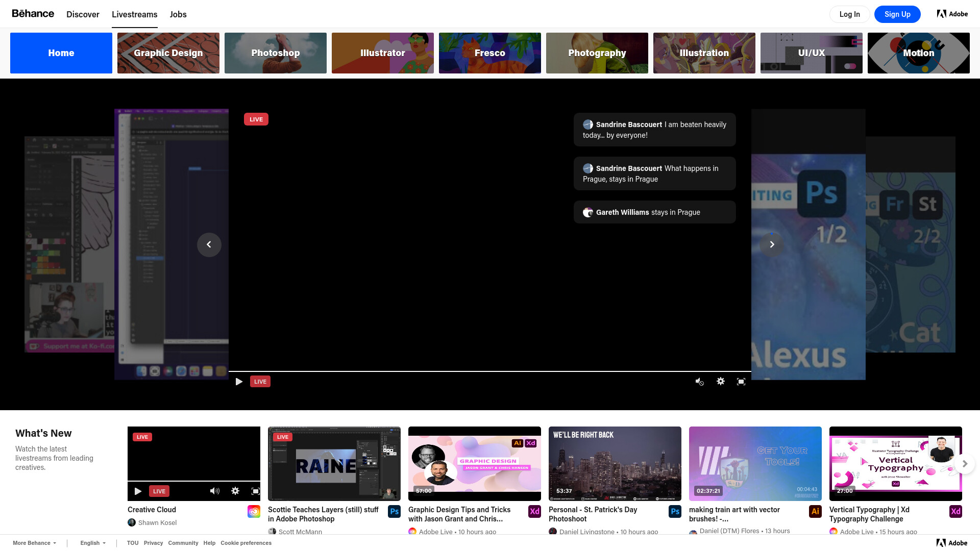Image resolution: width=980 pixels, height=551 pixels.
Task: Select Photoshop category tile
Action: [276, 53]
